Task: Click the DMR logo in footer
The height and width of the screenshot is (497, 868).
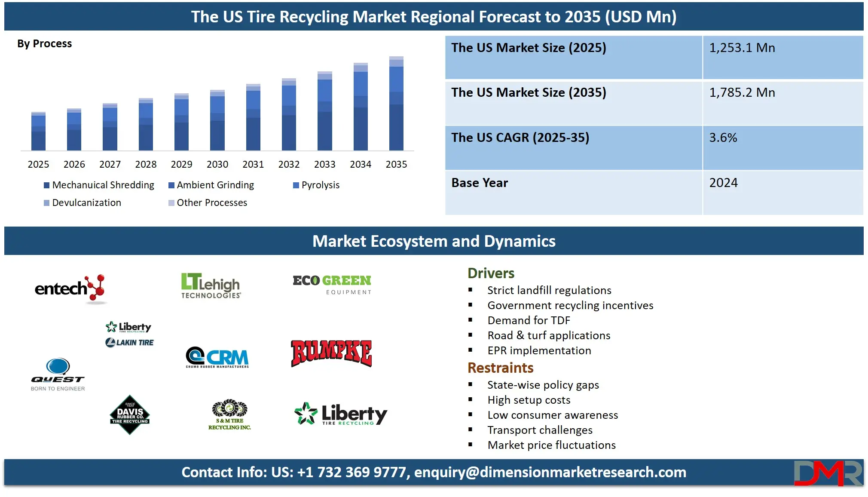Action: 828,473
